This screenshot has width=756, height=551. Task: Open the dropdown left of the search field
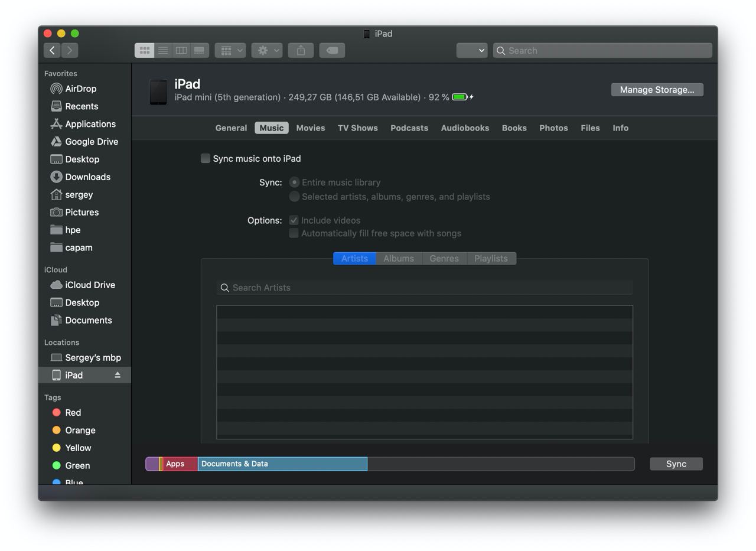[472, 50]
